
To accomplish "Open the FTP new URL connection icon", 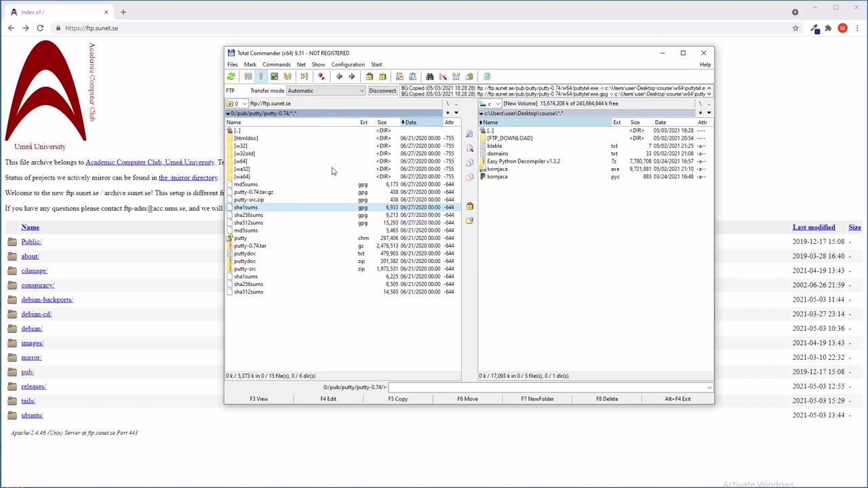I will [x=412, y=77].
